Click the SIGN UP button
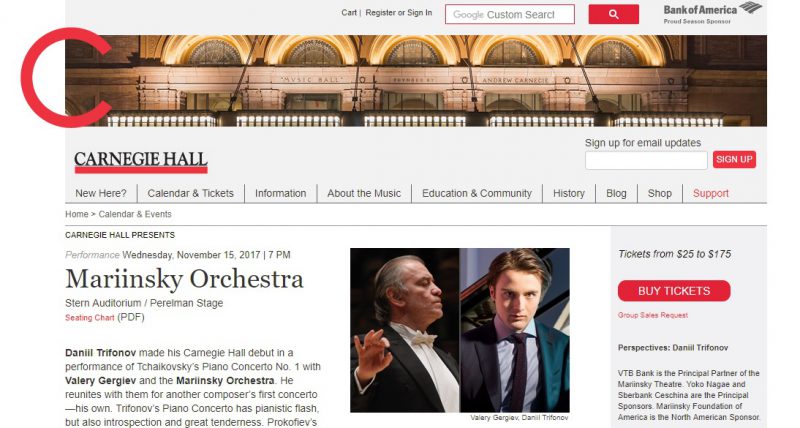800x428 pixels. click(734, 159)
